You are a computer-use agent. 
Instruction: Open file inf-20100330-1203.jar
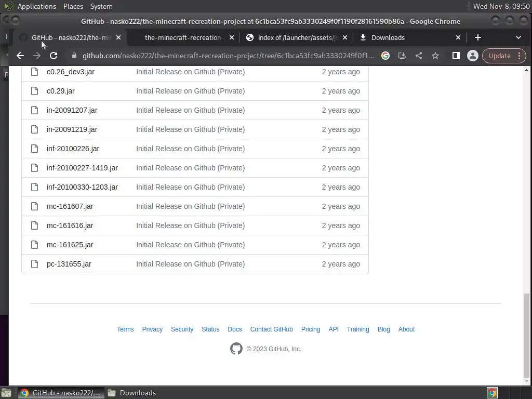[82, 187]
